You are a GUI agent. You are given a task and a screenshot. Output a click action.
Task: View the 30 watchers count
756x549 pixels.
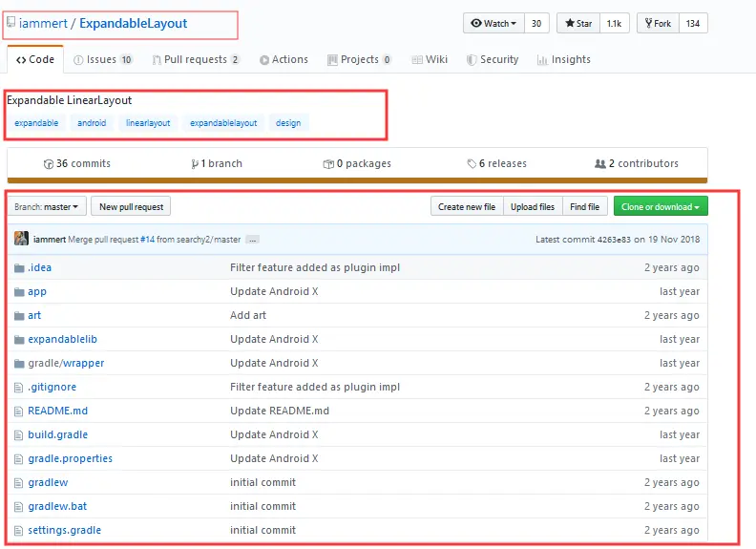(536, 23)
